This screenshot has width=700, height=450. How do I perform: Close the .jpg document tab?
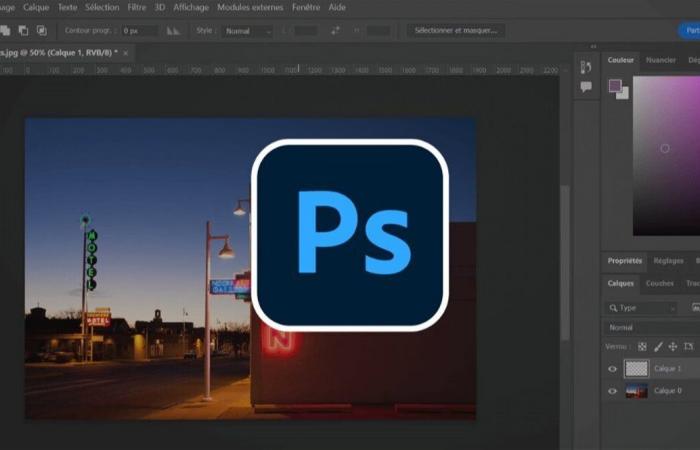click(125, 53)
